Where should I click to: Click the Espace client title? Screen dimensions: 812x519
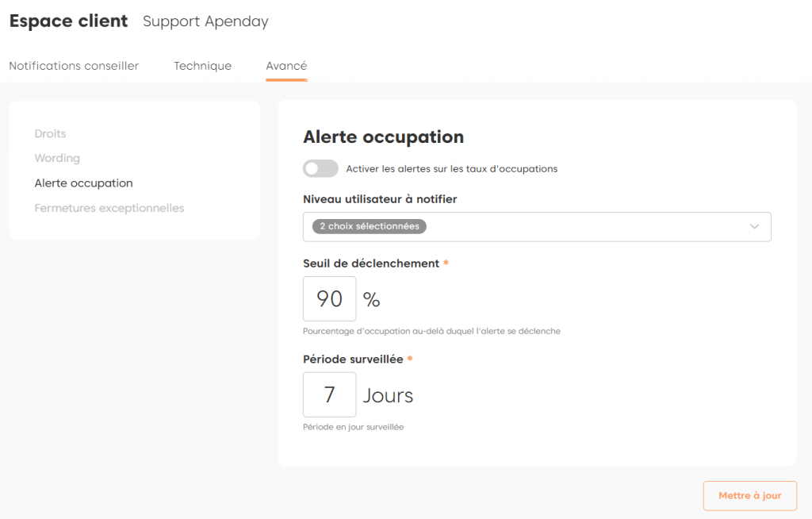(x=68, y=21)
